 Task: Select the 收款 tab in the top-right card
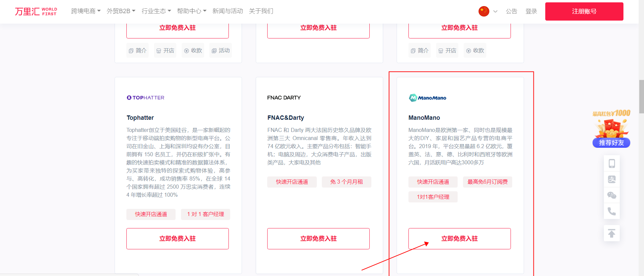[x=475, y=51]
